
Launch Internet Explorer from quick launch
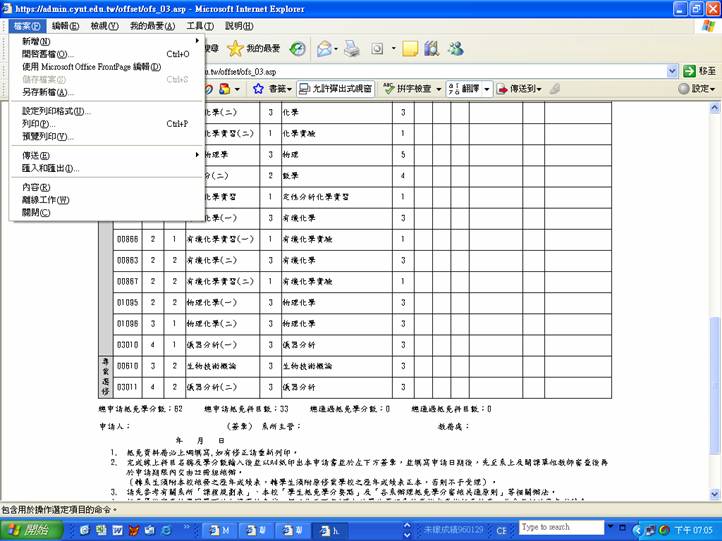click(x=166, y=530)
